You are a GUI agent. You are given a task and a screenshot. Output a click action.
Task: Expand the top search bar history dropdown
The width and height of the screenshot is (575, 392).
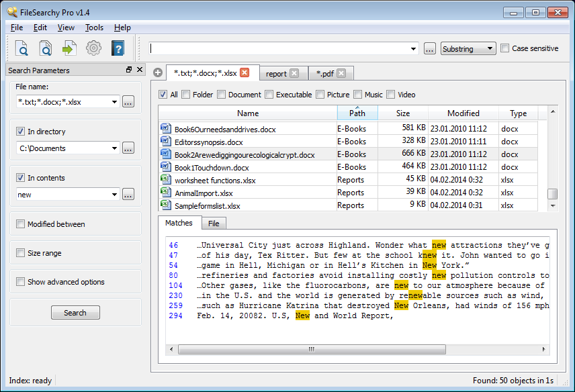[413, 48]
